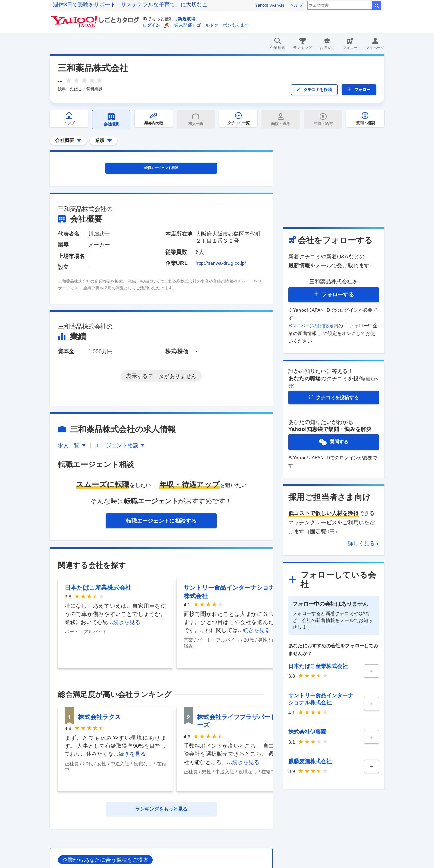The image size is (434, 868).
Task: Click the 新規取得 ID link
Action: (x=187, y=19)
